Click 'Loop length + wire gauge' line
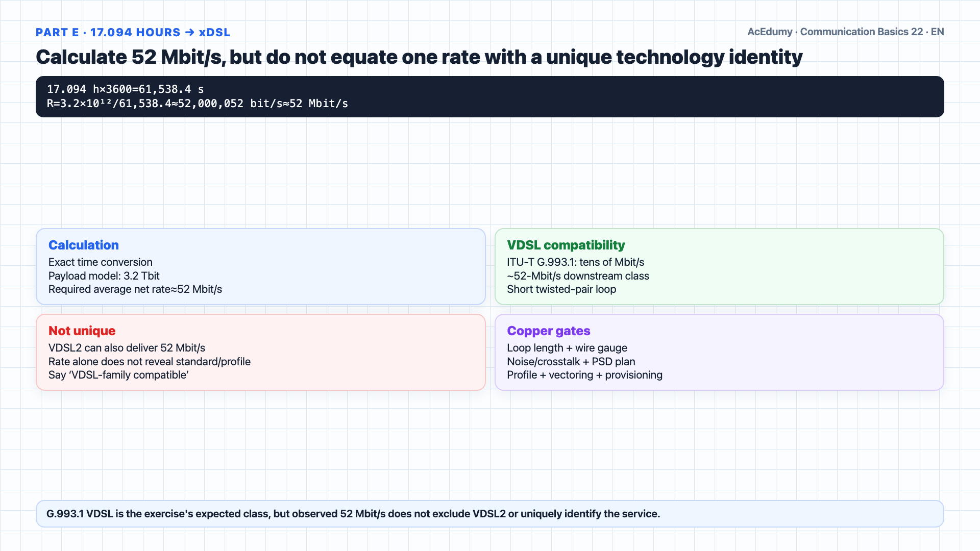 [x=567, y=348]
